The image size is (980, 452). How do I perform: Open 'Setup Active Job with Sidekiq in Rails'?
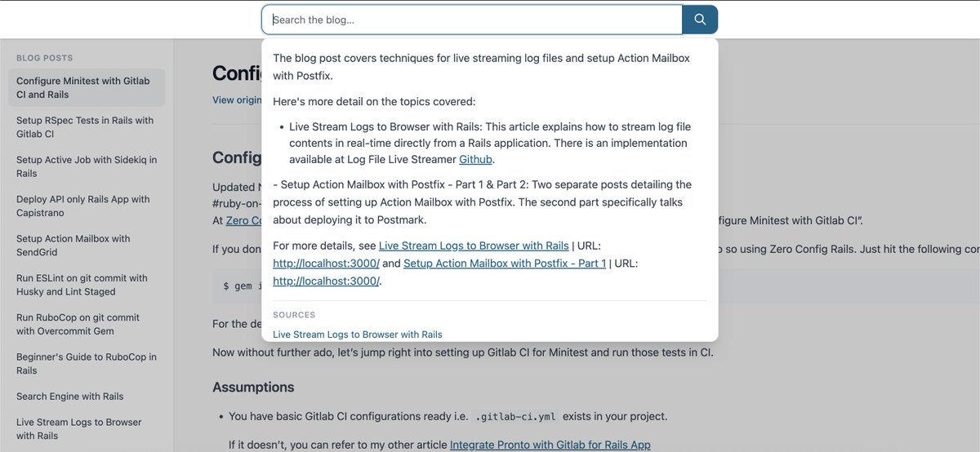pos(87,166)
